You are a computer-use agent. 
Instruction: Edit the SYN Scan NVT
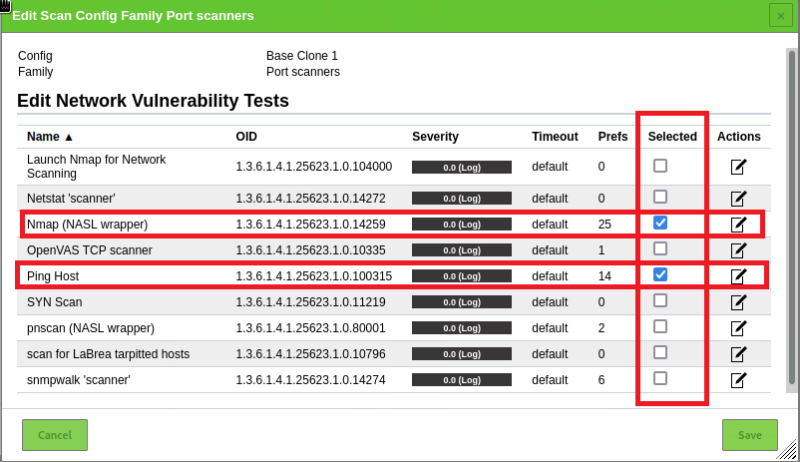coord(738,302)
